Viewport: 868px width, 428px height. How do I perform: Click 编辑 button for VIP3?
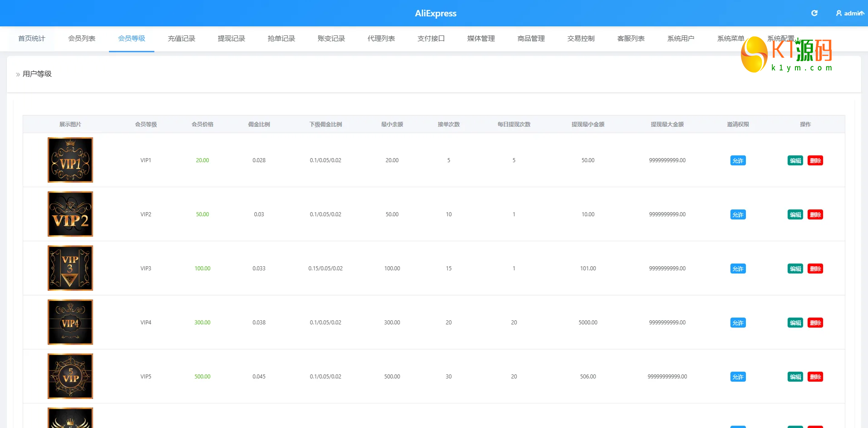coord(795,269)
